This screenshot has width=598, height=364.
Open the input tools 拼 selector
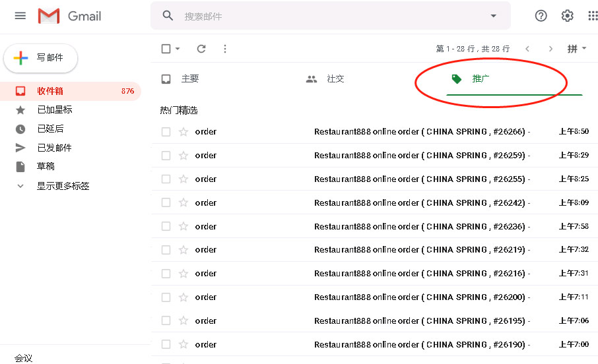(576, 49)
